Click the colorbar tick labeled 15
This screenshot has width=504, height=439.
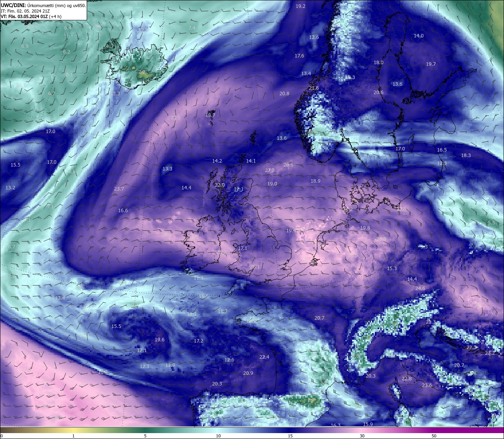tap(290, 436)
